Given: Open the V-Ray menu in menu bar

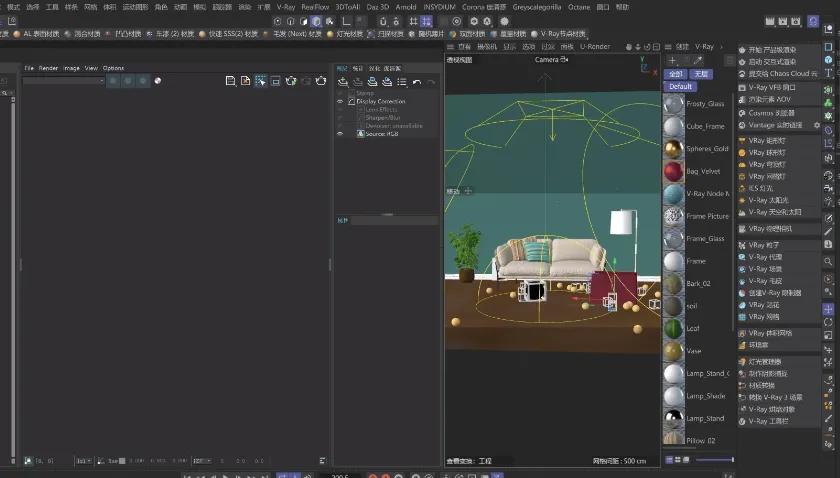Looking at the screenshot, I should point(286,7).
